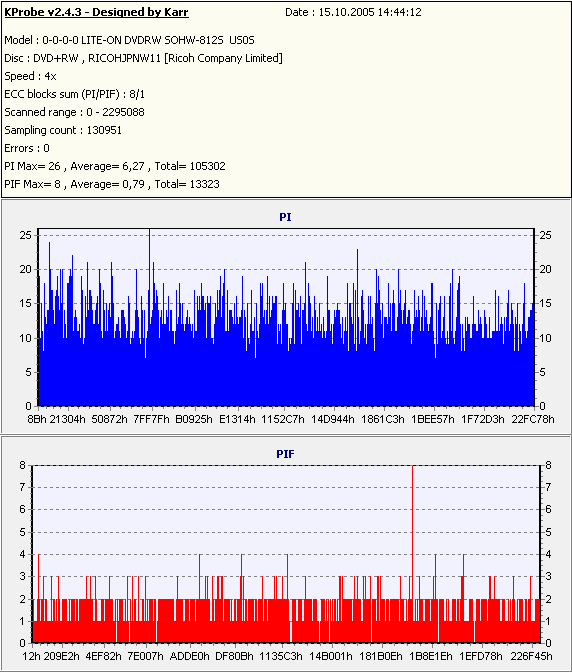Click the ECC blocks sum line
The image size is (572, 672).
pyautogui.click(x=75, y=94)
